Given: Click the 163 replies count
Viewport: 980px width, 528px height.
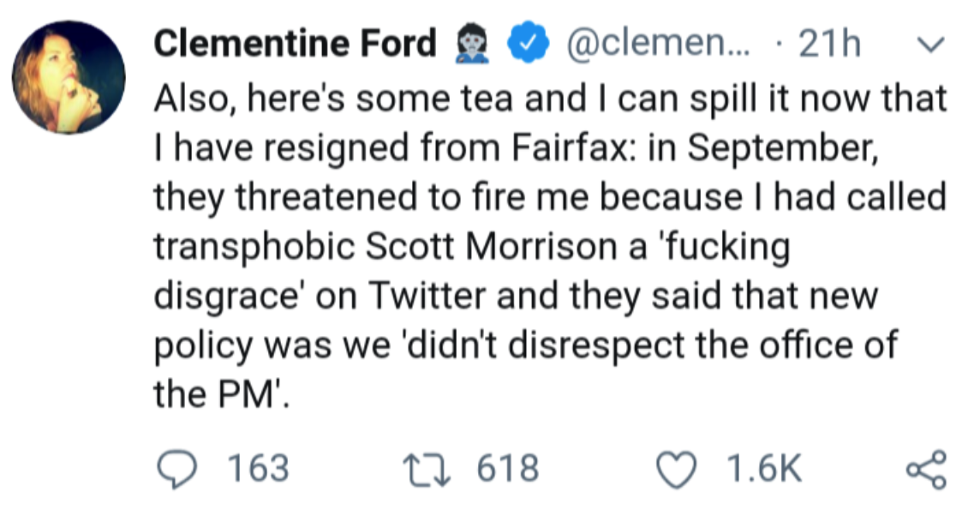Looking at the screenshot, I should [259, 469].
